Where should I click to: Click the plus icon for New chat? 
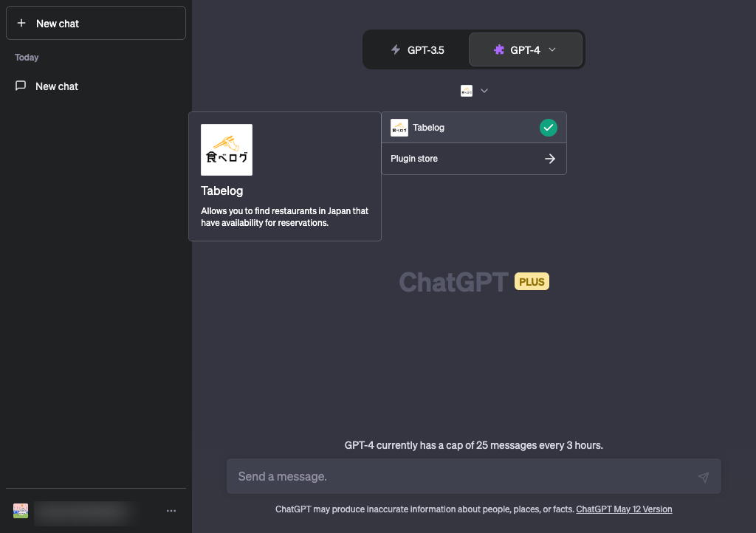[x=21, y=24]
